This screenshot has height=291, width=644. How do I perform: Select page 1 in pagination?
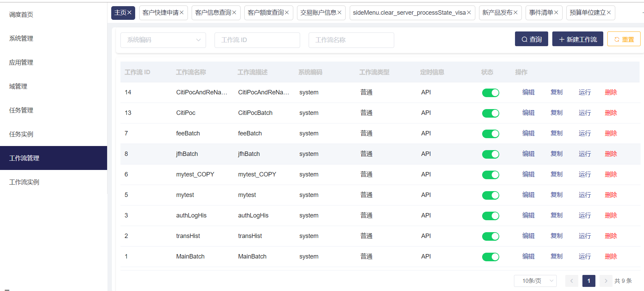589,281
